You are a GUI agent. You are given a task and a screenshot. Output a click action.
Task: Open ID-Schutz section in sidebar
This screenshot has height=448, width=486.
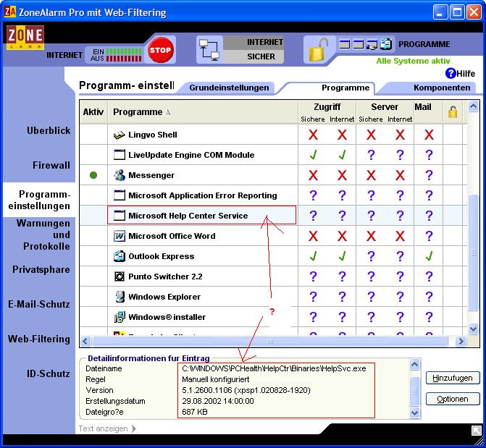tap(49, 373)
